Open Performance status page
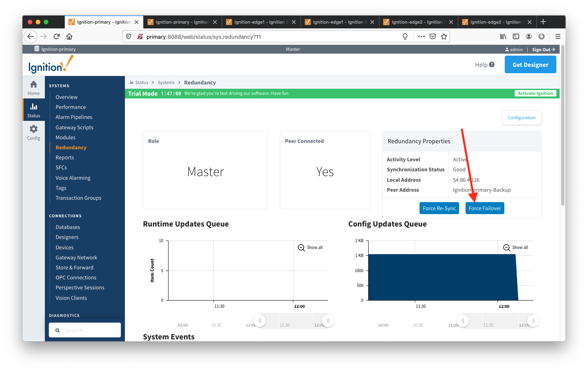 click(70, 107)
